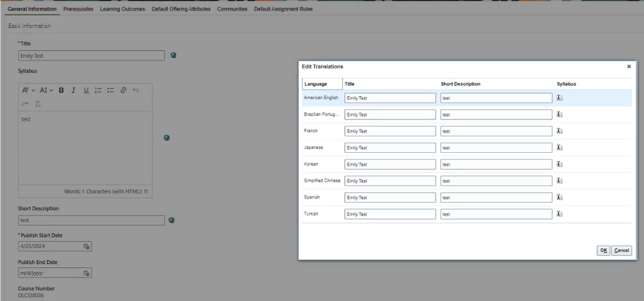Viewport: 644px width, 301px height.
Task: Cancel the Edit Translations dialog
Action: tap(621, 251)
